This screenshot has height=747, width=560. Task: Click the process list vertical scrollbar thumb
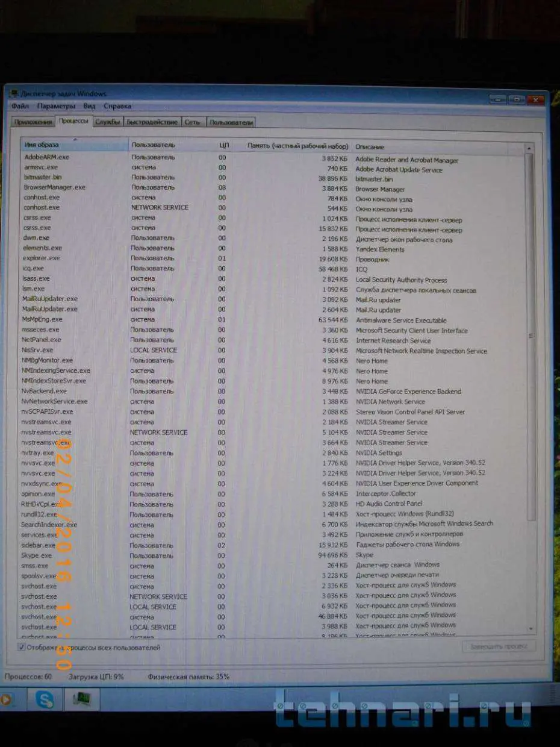(530, 336)
